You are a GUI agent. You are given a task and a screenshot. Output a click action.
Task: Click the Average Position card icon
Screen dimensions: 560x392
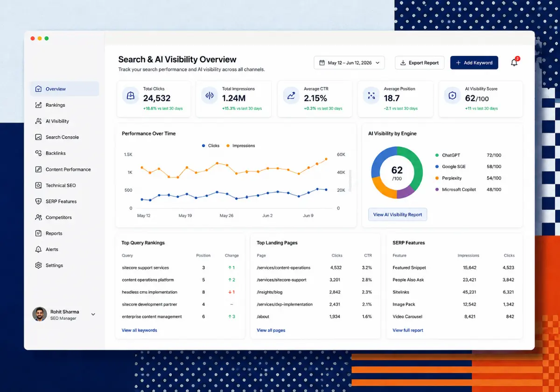tap(371, 96)
